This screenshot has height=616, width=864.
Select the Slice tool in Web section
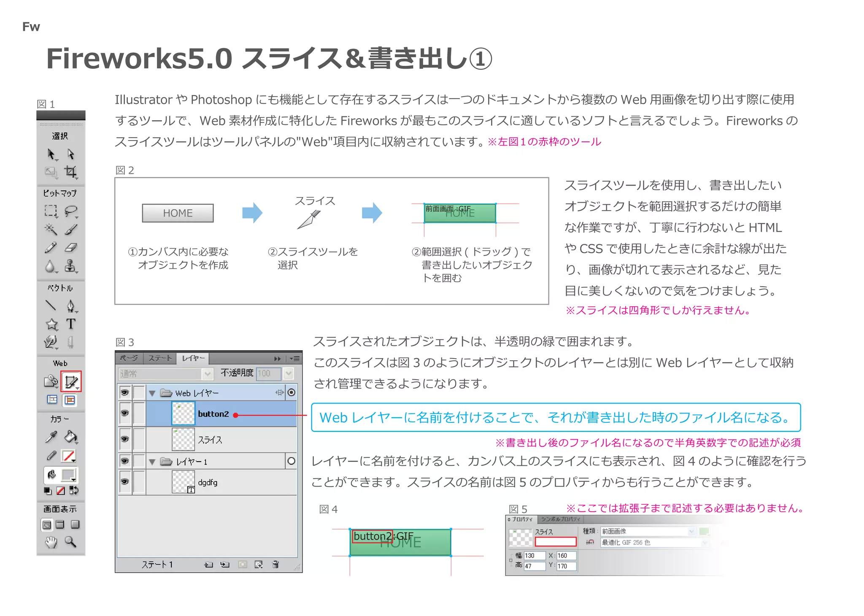point(70,382)
